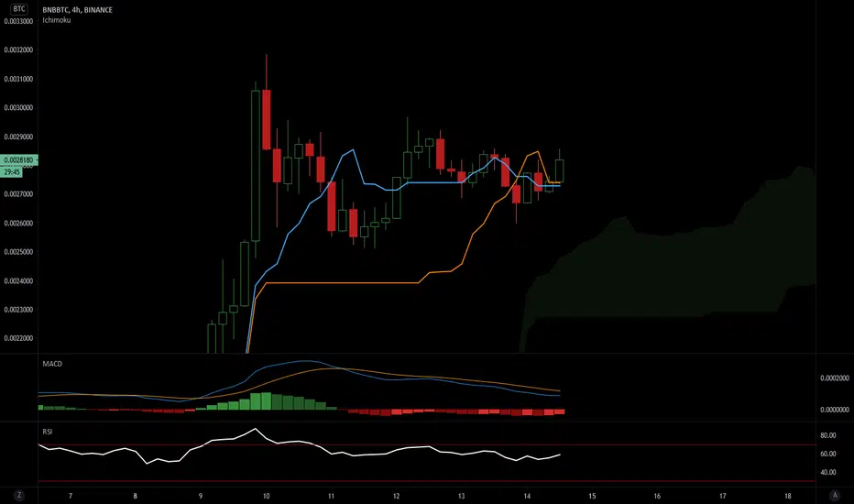Click price axis value 0.0026000
Screen dimensions: 854x504
18,224
